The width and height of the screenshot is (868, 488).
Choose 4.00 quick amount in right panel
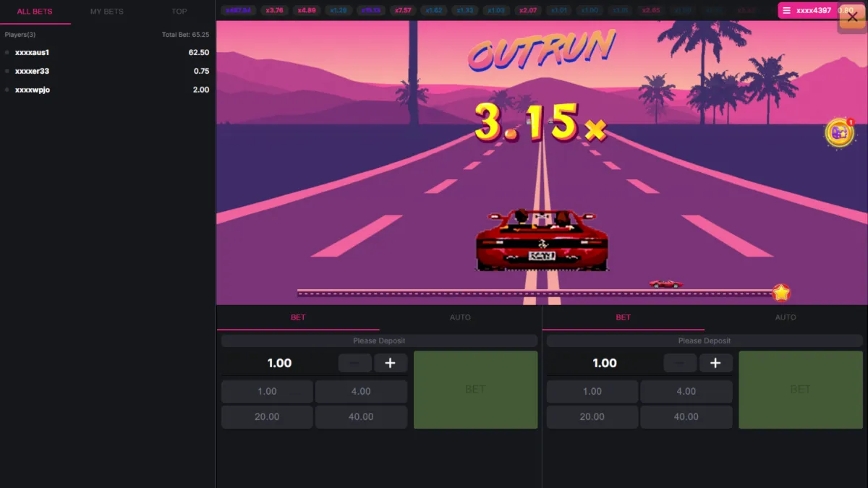tap(686, 392)
